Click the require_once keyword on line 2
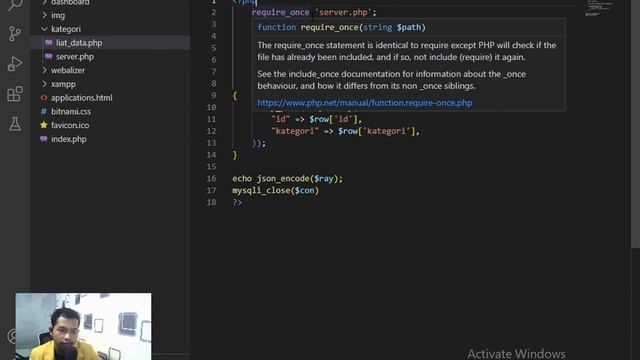 tap(280, 13)
